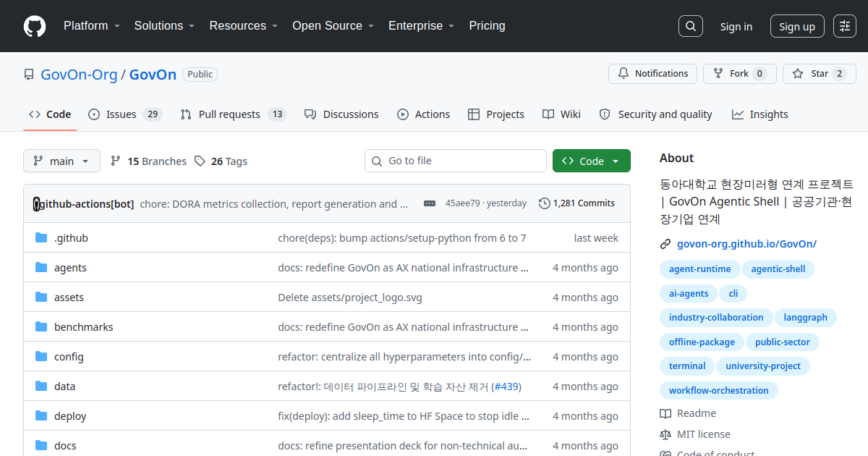Screen dimensions: 868x456
Task: Open the workflow-orchestration topic tag
Action: point(718,391)
